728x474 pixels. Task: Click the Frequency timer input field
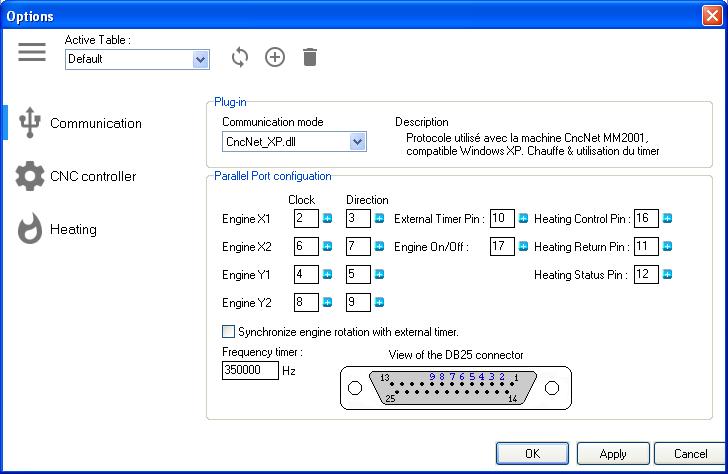click(249, 370)
